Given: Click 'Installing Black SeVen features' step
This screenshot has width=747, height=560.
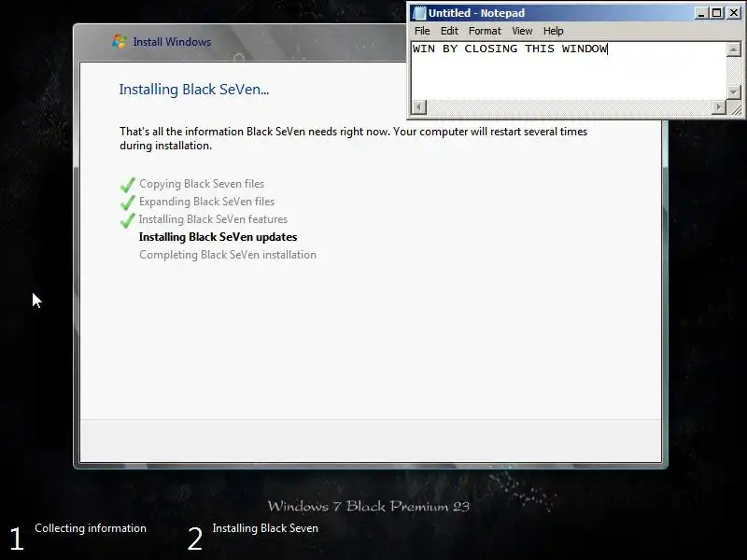Looking at the screenshot, I should coord(213,219).
